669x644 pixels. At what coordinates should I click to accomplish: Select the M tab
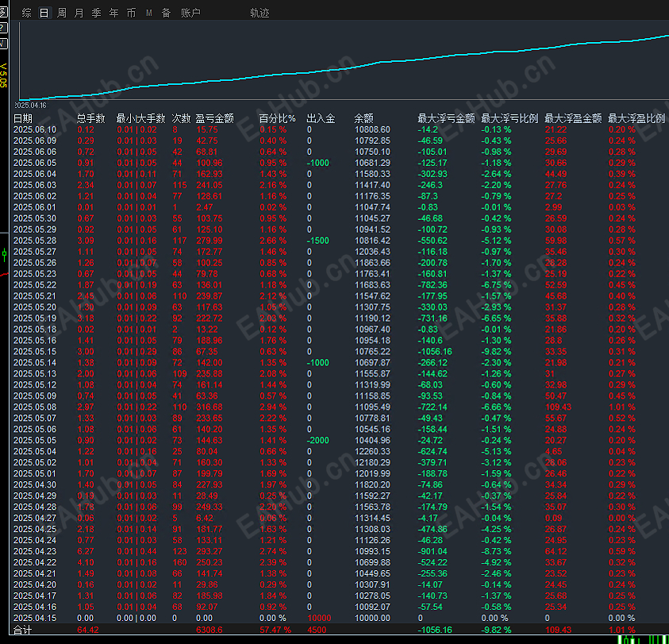pos(149,13)
